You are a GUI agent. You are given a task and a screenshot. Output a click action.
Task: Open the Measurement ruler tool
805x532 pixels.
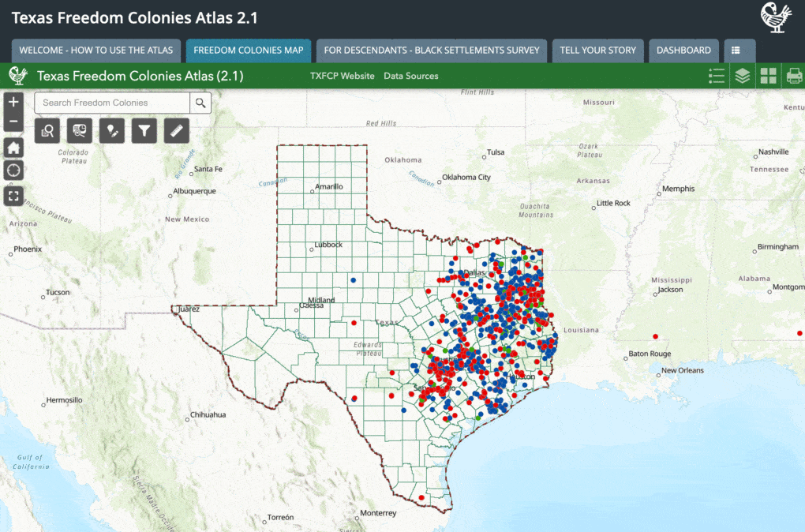click(177, 131)
